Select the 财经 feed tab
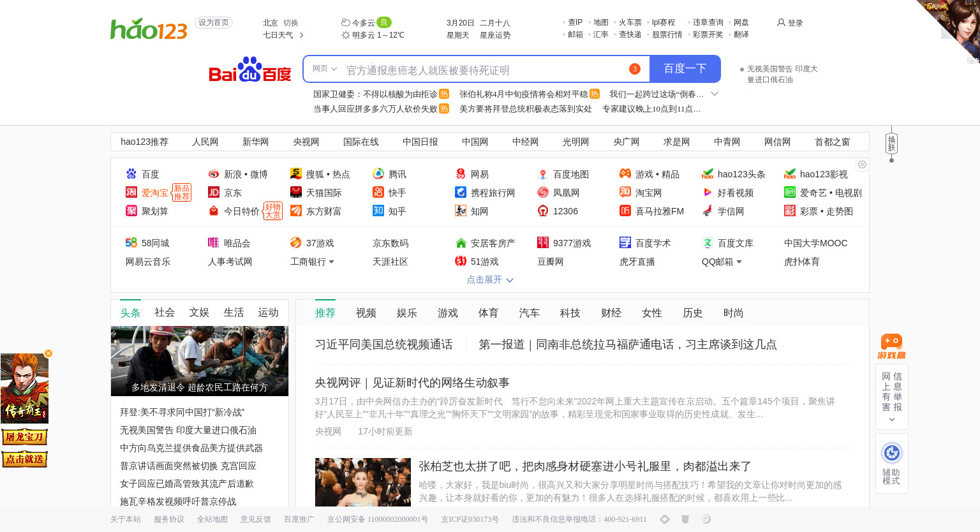 coord(611,313)
